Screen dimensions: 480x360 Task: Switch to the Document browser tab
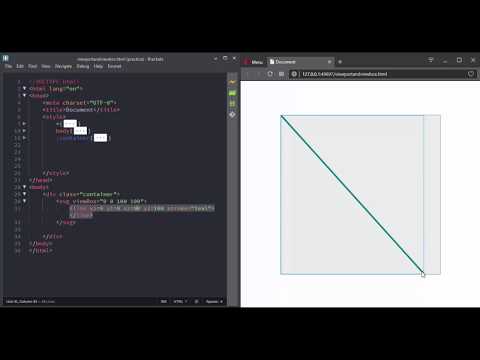pos(300,62)
